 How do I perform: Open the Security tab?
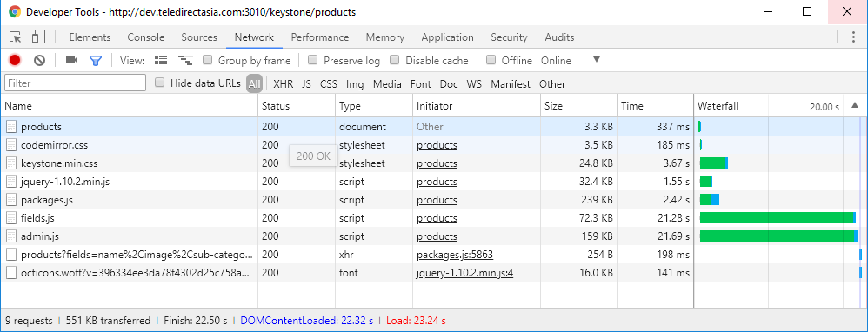click(x=509, y=37)
